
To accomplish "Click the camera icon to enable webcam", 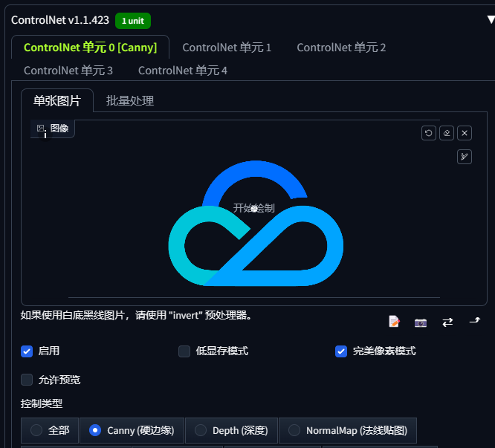I will pos(421,322).
